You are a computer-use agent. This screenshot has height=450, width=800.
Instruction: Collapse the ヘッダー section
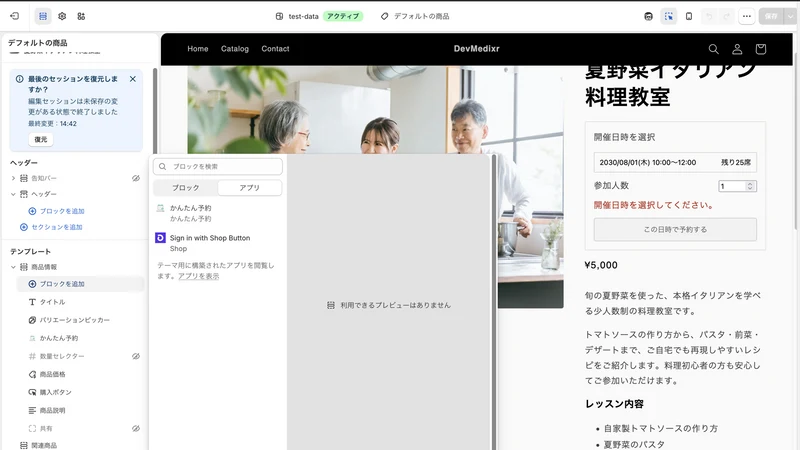pyautogui.click(x=13, y=194)
